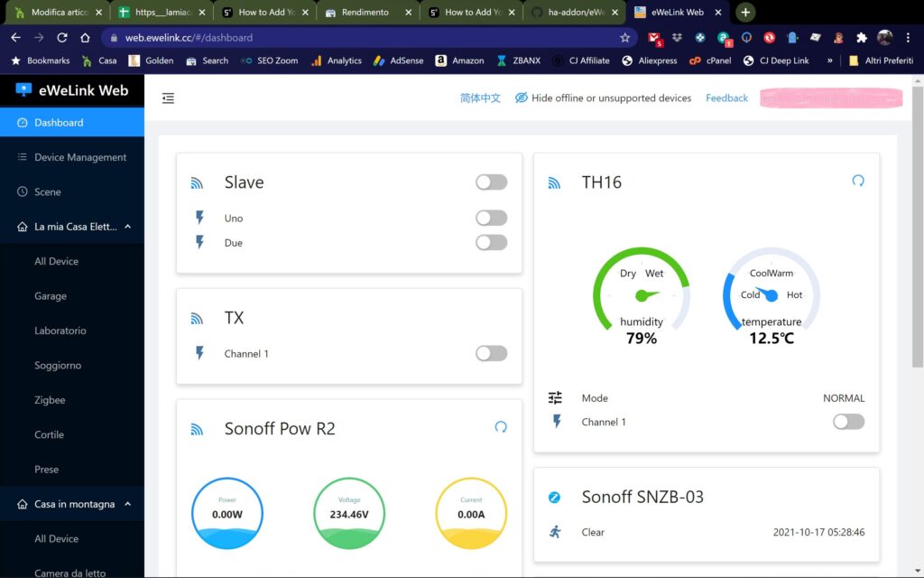Open the Analytics bookmark
This screenshot has height=578, width=924.
point(337,61)
